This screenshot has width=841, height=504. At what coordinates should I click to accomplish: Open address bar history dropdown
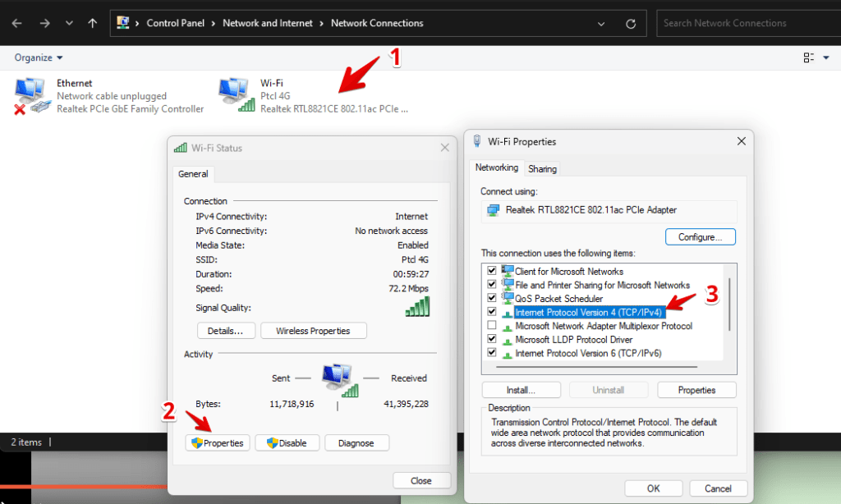(x=600, y=24)
